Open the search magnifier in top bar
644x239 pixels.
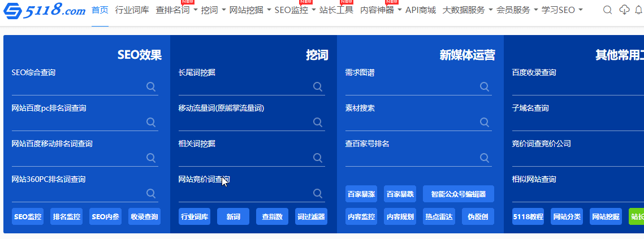607,10
